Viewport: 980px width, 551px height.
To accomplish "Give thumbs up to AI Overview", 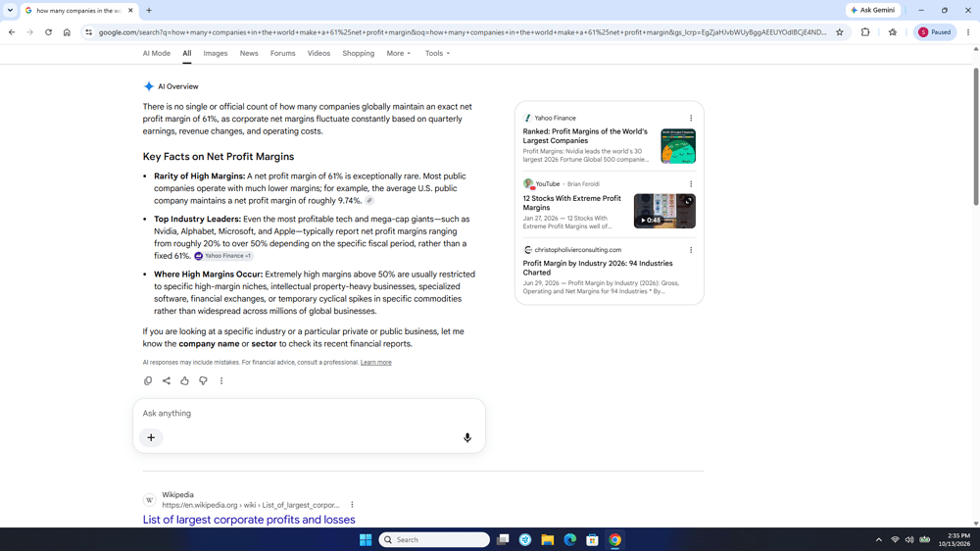I will pyautogui.click(x=184, y=380).
